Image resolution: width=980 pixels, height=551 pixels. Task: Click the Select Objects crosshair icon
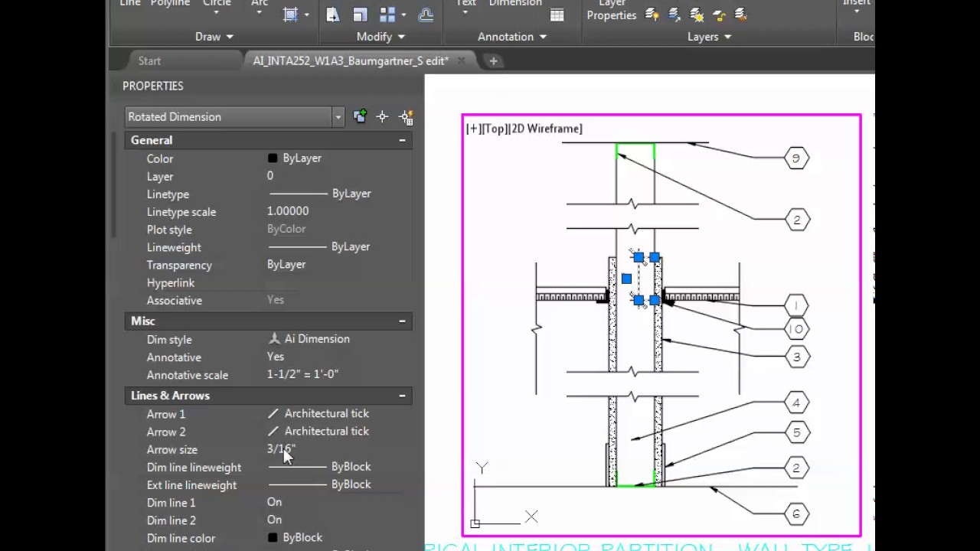[x=382, y=117]
